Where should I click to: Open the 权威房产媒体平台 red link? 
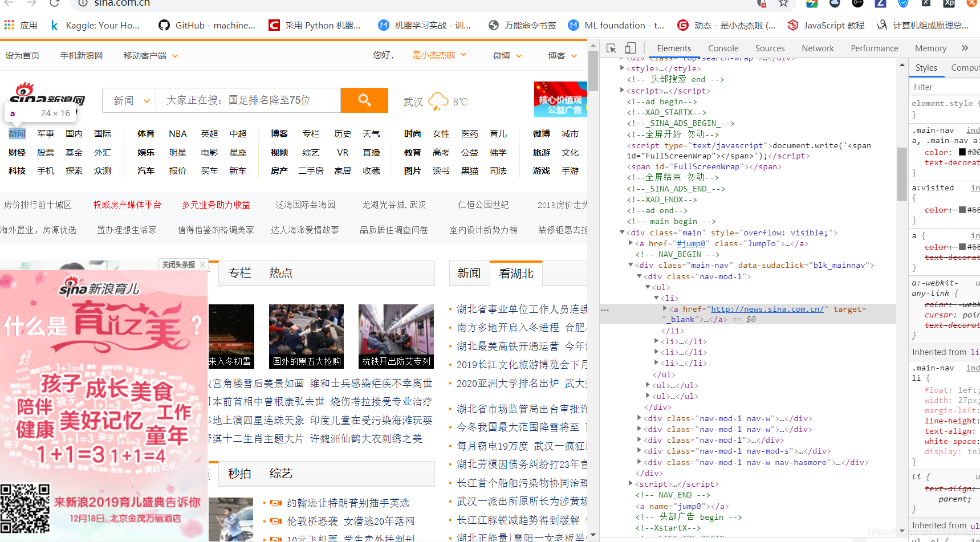[x=127, y=205]
